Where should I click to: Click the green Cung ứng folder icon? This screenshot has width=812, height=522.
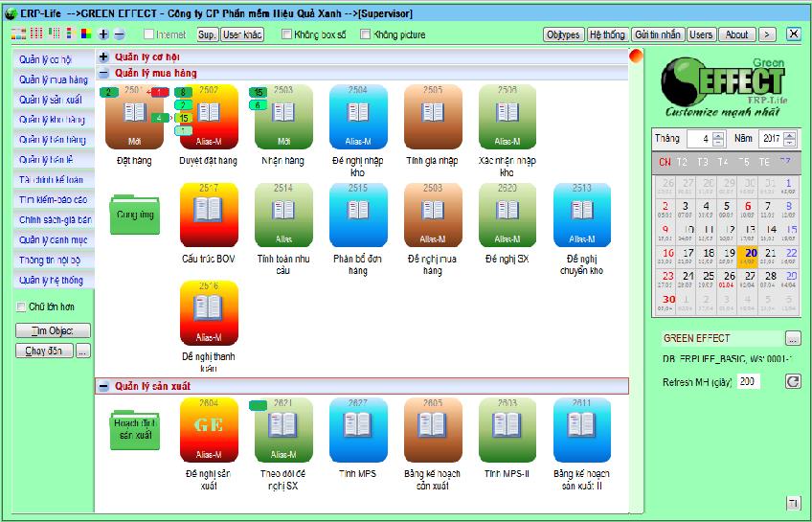[x=134, y=213]
